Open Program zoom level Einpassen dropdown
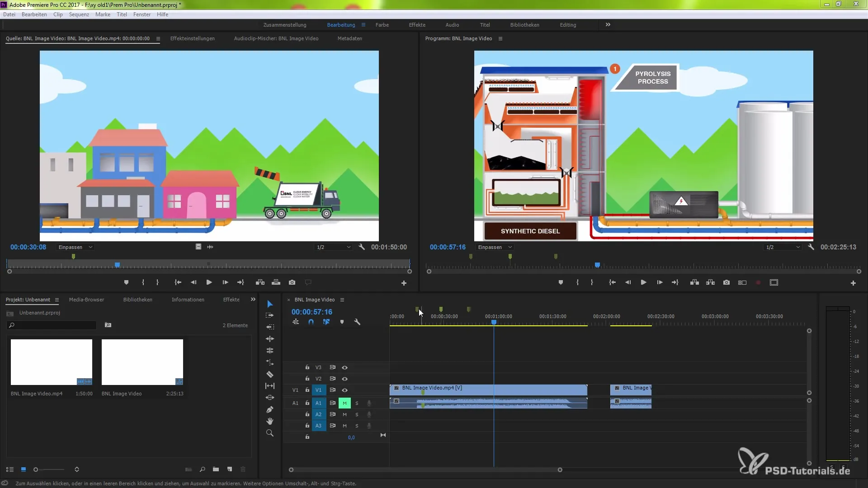868x488 pixels. click(495, 247)
